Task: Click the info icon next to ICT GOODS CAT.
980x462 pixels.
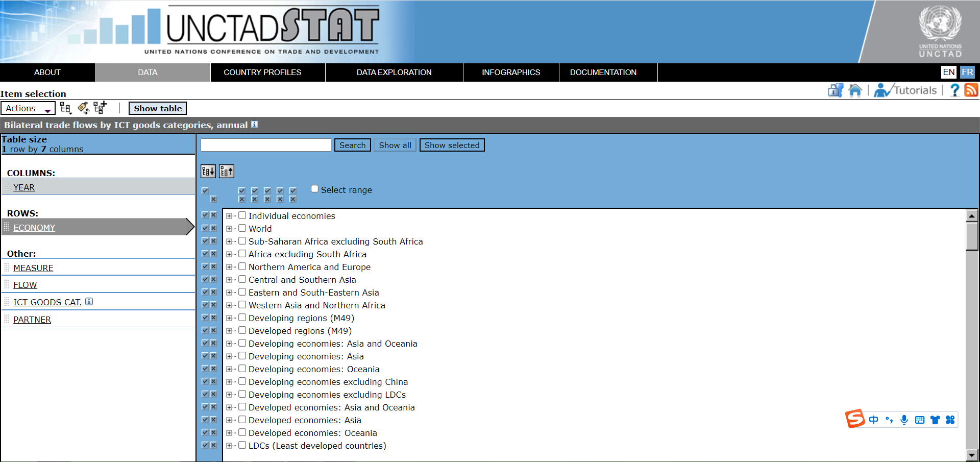Action: pyautogui.click(x=89, y=302)
